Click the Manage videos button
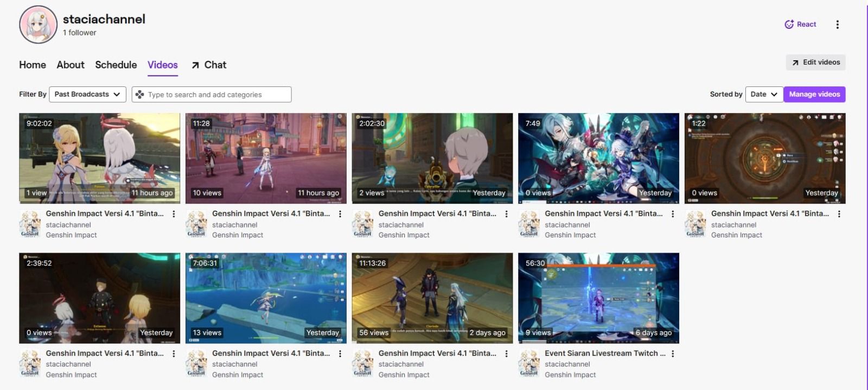Screen dimensions: 868x390 tap(814, 95)
